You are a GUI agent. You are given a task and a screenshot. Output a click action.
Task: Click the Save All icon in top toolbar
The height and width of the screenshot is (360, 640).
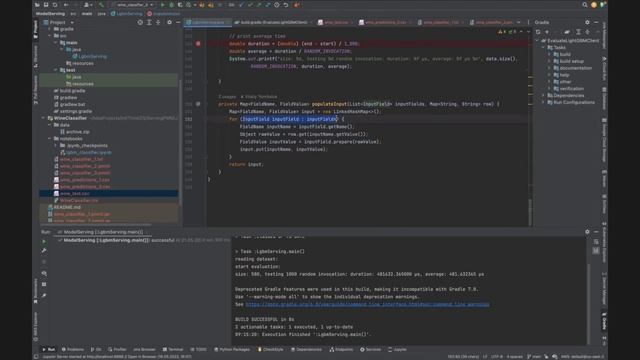46,5
